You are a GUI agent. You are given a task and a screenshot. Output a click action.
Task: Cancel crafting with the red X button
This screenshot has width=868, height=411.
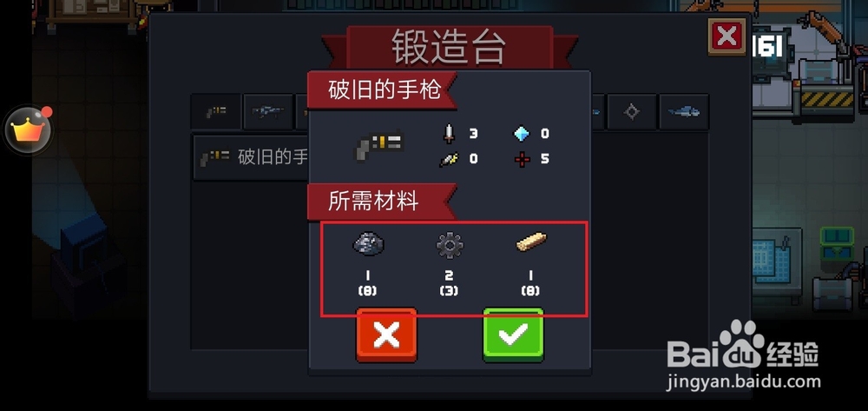[386, 335]
